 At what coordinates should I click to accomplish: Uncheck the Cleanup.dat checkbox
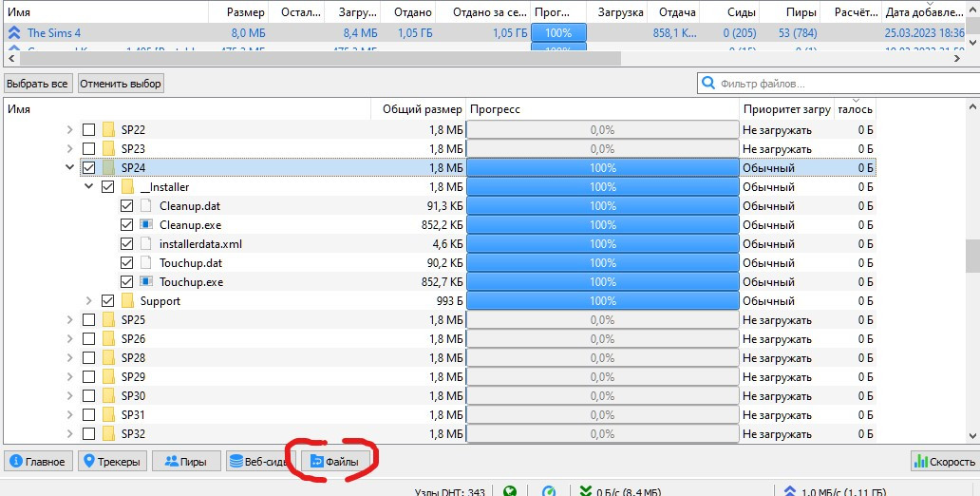tap(126, 206)
